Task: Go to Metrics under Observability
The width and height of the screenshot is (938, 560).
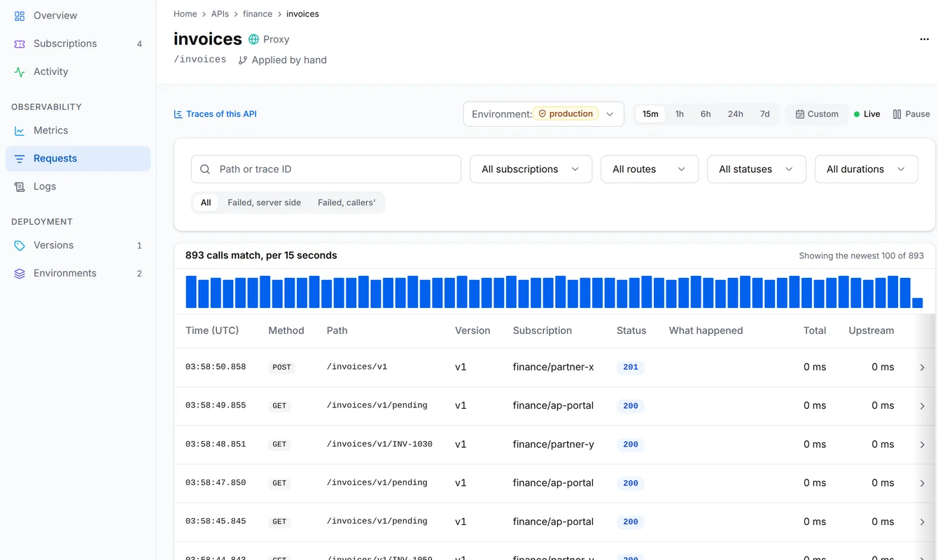Action: pyautogui.click(x=78, y=130)
